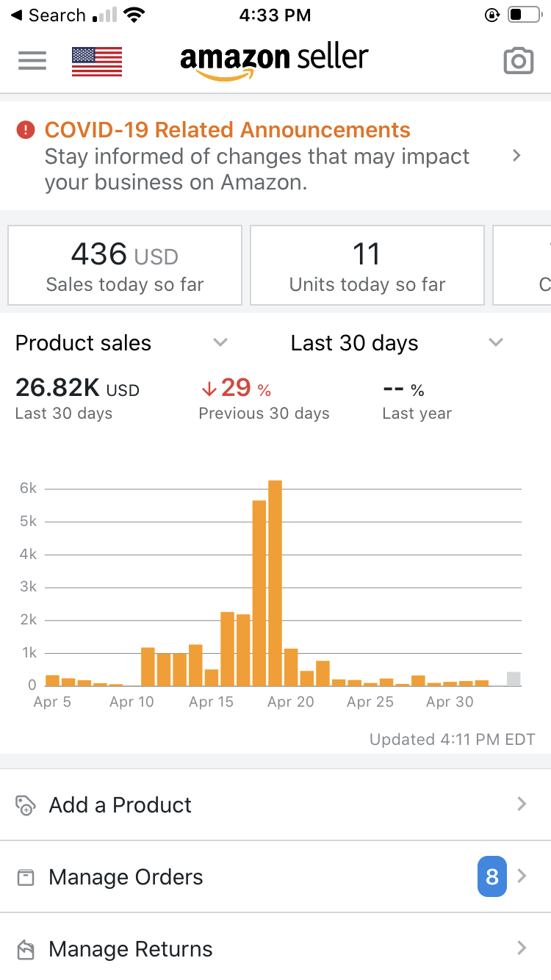Tap the red COVID-19 alert icon
The width and height of the screenshot is (551, 980).
pos(26,131)
